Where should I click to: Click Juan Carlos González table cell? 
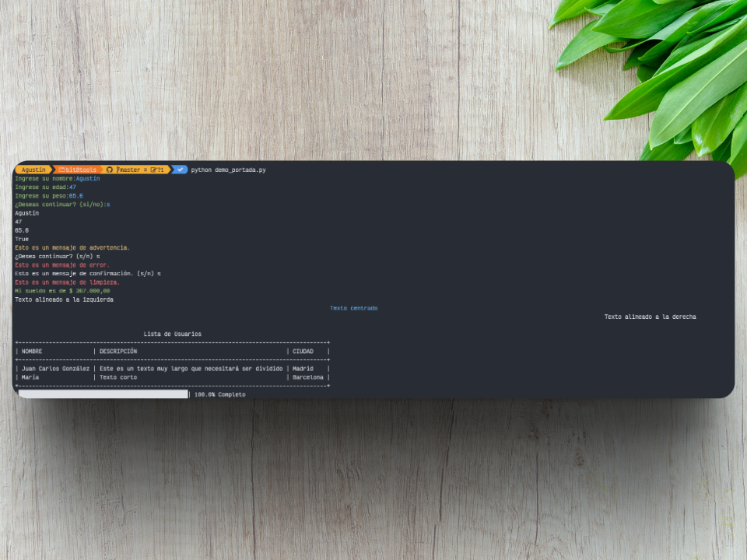click(55, 369)
